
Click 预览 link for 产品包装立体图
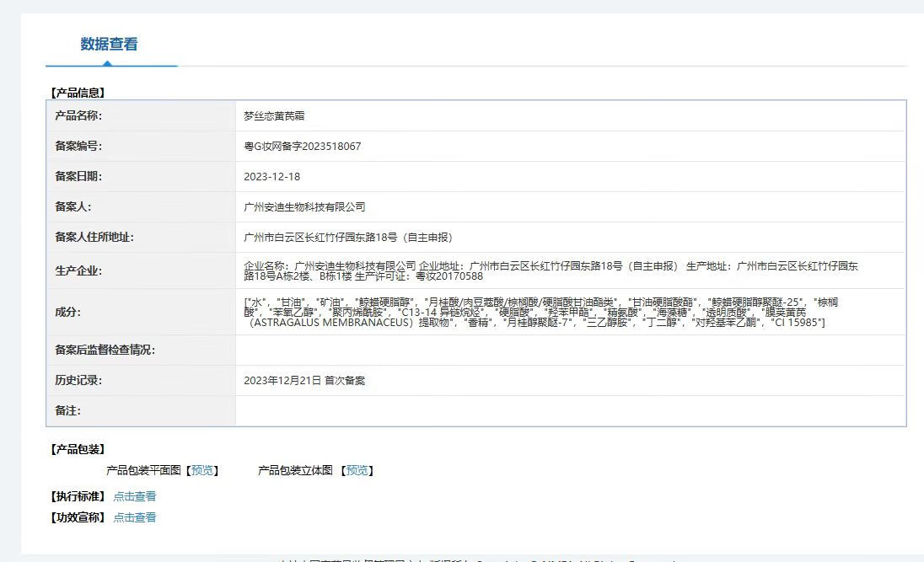(x=357, y=470)
